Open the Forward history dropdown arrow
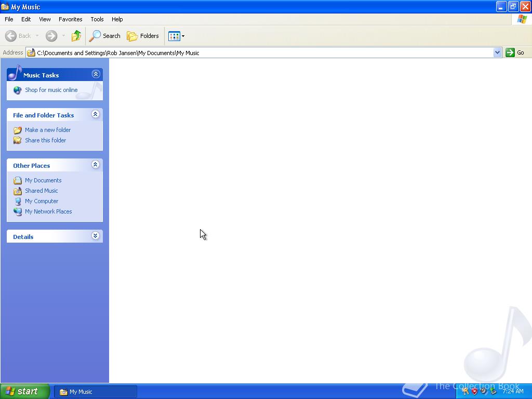 (x=63, y=36)
